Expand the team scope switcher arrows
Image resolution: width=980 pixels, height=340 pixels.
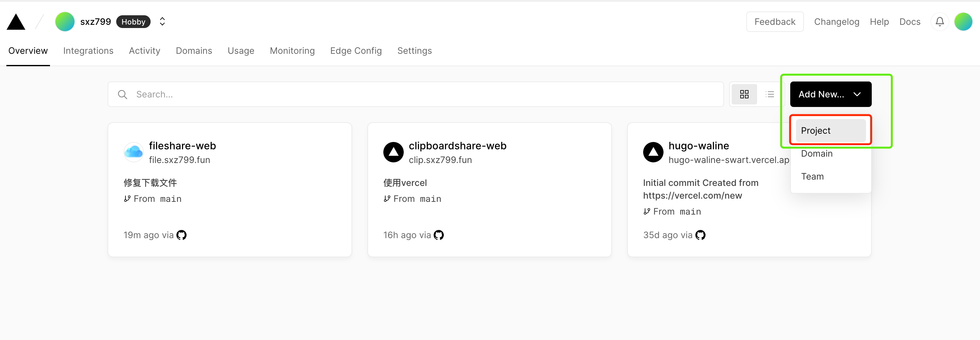(x=162, y=22)
